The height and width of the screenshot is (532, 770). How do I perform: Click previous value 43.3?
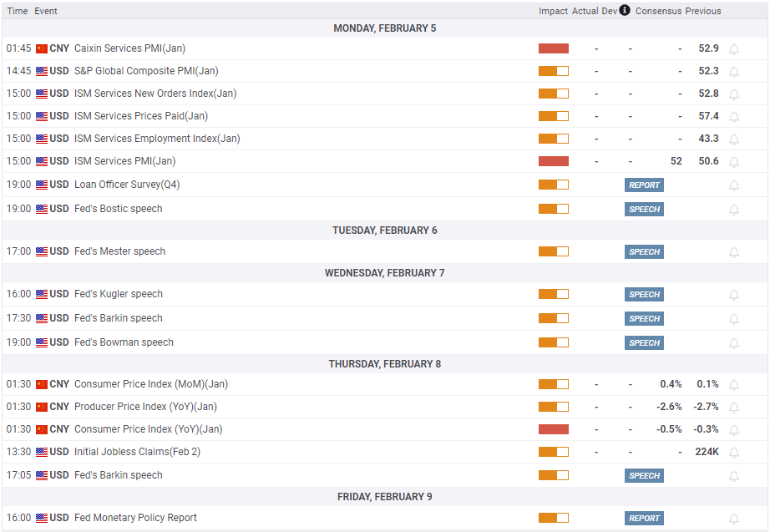pyautogui.click(x=708, y=139)
